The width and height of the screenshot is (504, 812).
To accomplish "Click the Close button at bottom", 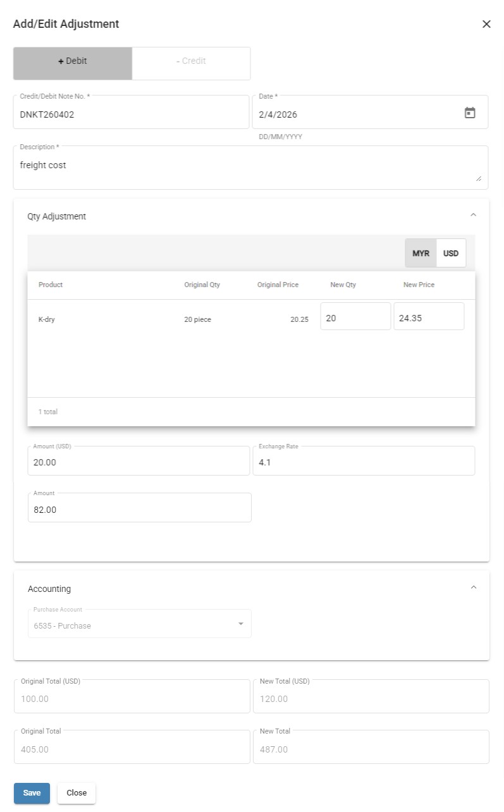I will 77,793.
